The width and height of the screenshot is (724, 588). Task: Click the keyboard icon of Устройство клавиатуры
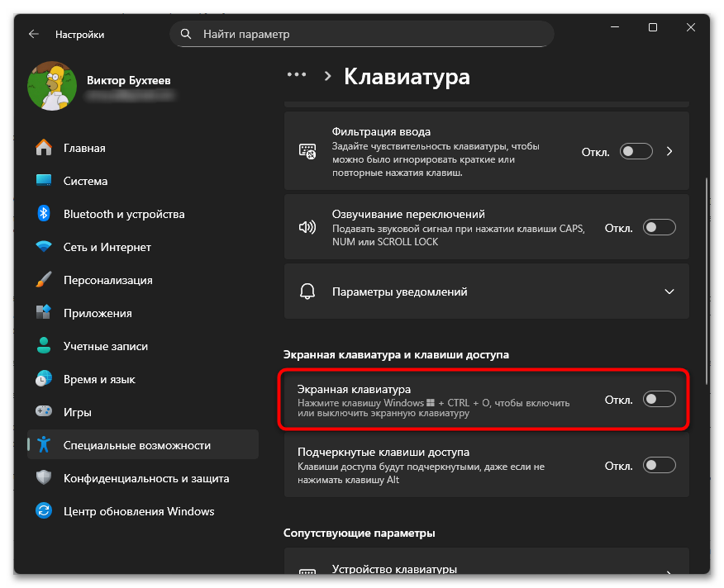307,571
